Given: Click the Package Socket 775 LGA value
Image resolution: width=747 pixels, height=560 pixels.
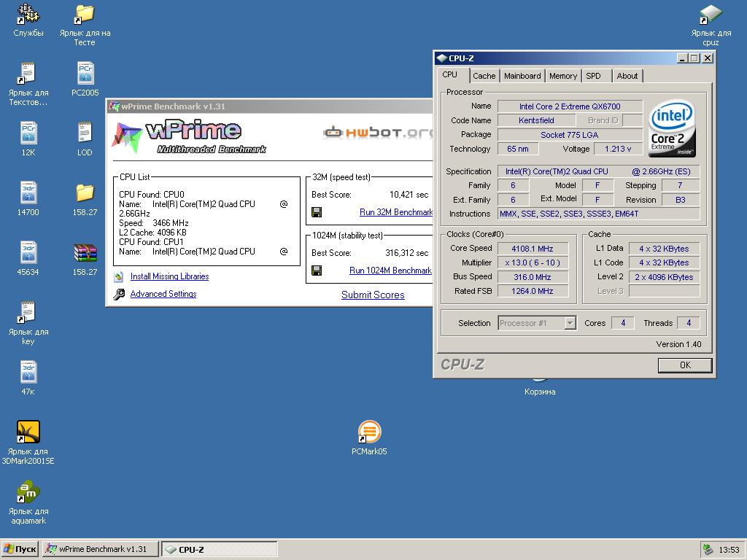Looking at the screenshot, I should coord(570,135).
